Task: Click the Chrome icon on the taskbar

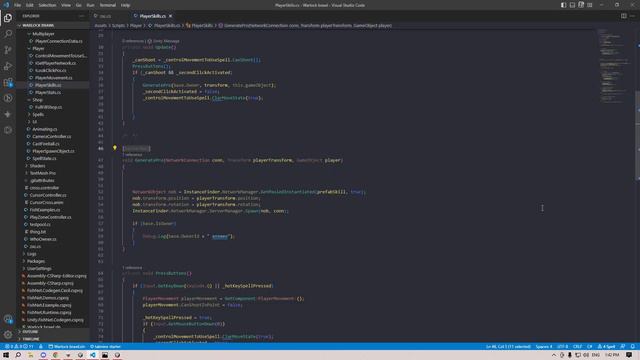Action: (x=55, y=355)
